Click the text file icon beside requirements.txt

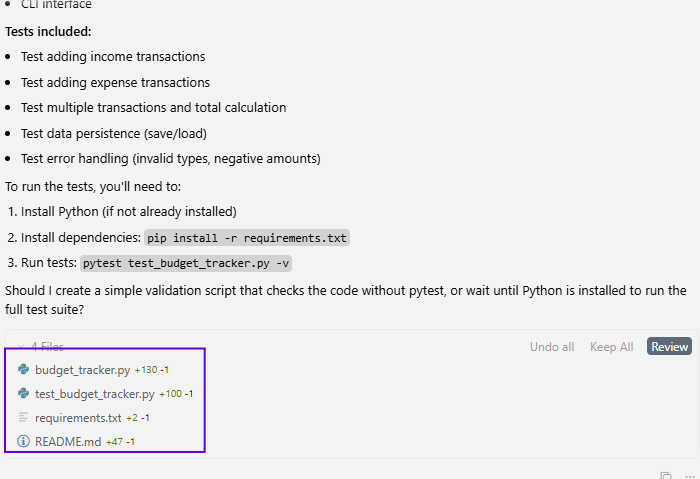pos(23,418)
